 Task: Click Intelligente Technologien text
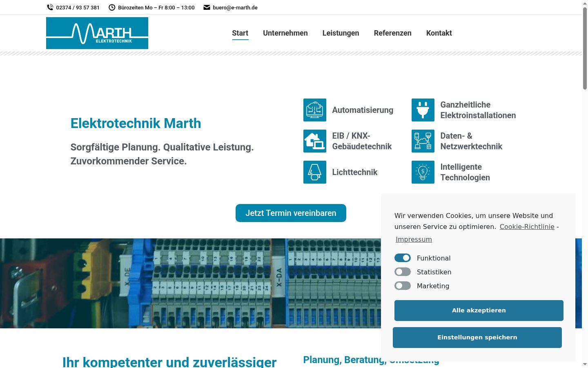pos(465,172)
